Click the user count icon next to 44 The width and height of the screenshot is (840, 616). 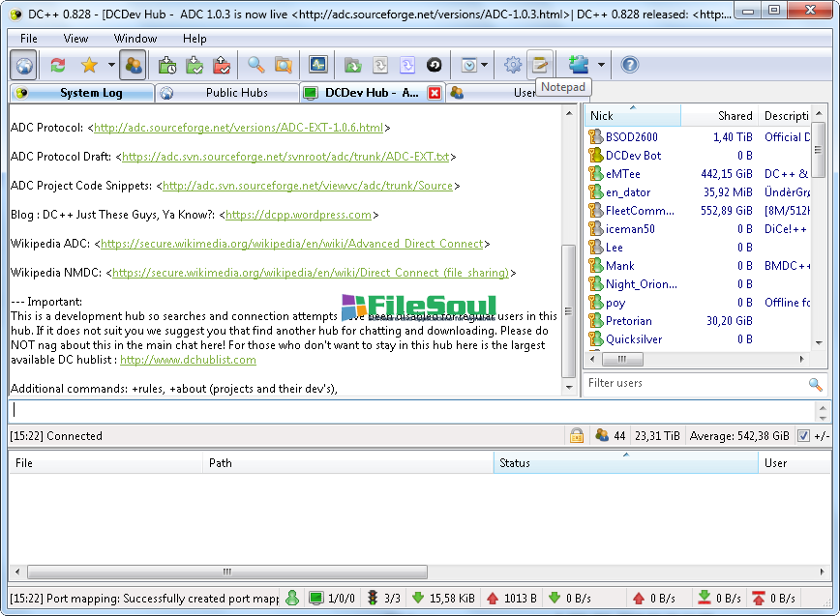602,435
